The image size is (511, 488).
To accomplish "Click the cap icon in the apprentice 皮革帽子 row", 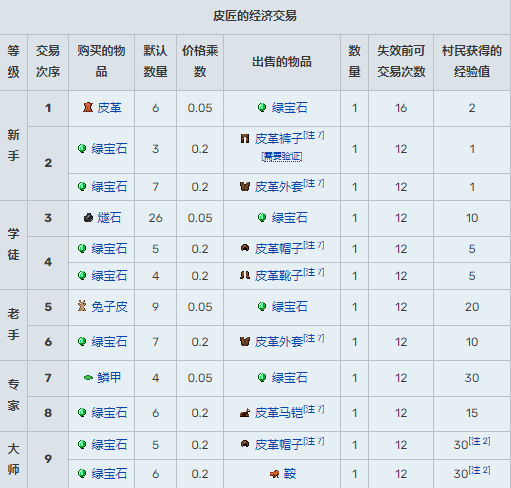I will pos(245,249).
